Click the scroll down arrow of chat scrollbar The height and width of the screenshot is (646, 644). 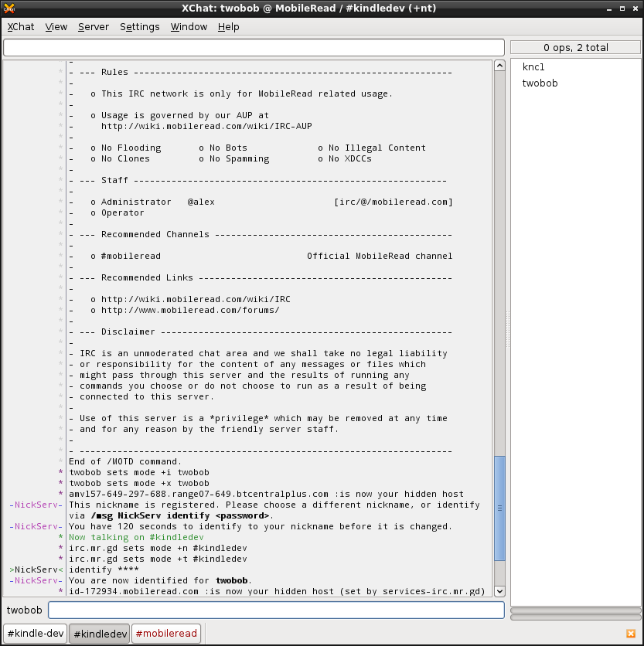499,591
